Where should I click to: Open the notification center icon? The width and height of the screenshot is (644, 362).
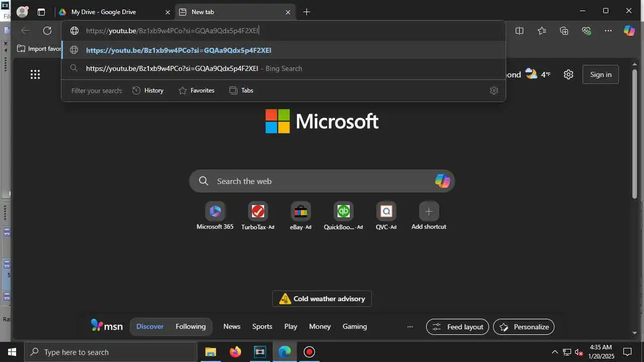tap(627, 352)
